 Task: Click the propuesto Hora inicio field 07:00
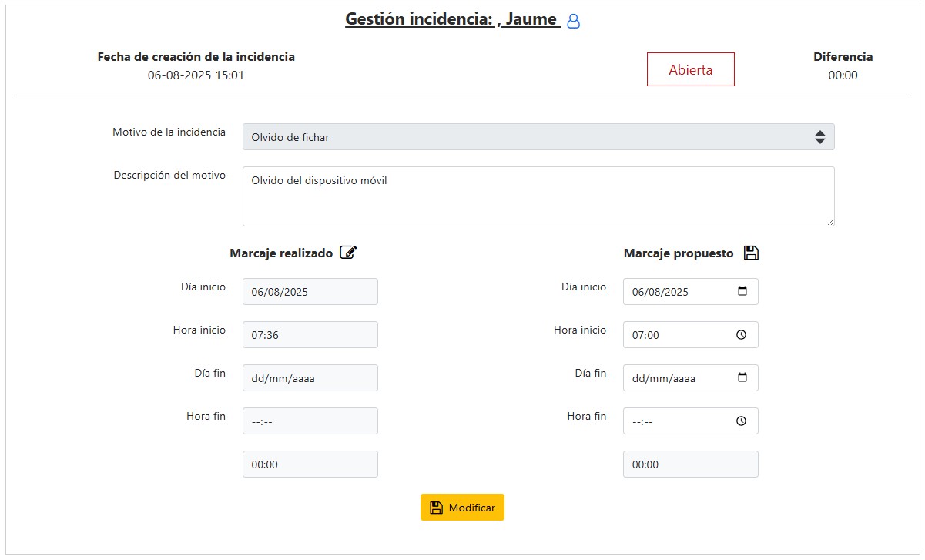(691, 335)
